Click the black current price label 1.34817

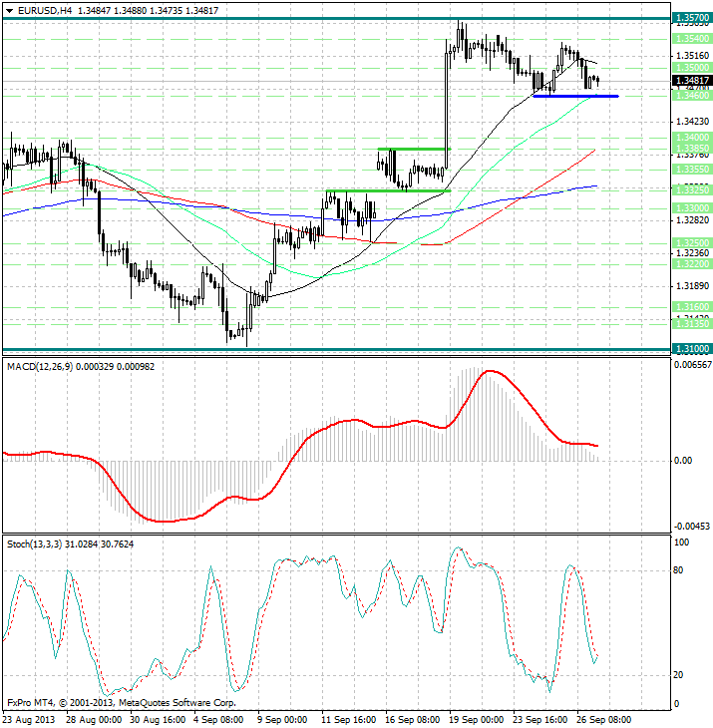(x=692, y=81)
